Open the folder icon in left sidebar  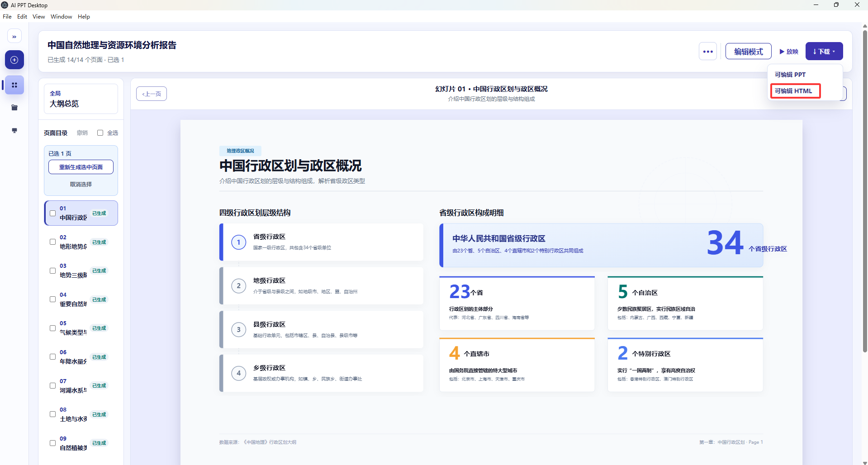click(x=14, y=108)
